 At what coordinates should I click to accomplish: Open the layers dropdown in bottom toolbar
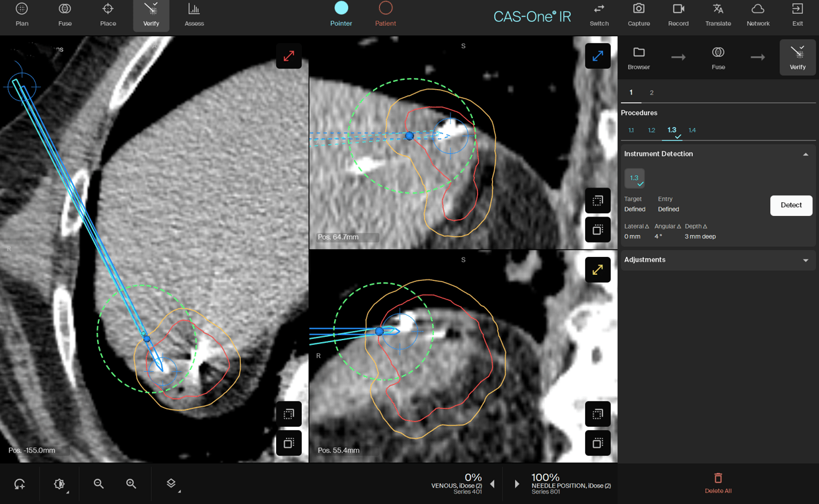(x=172, y=484)
